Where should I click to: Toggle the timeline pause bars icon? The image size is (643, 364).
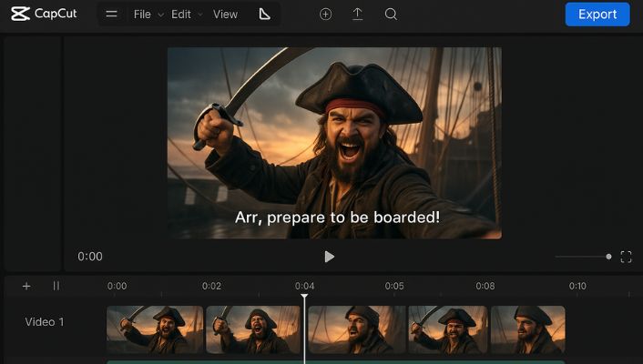[56, 286]
